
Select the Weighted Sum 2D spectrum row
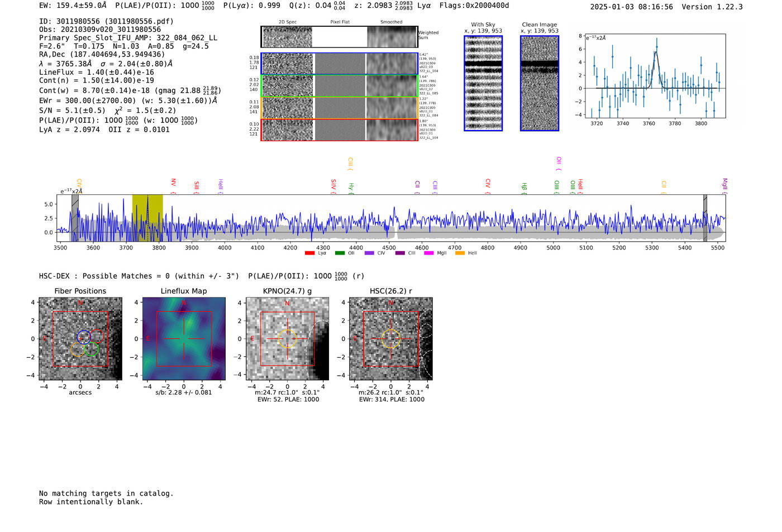tap(340, 37)
